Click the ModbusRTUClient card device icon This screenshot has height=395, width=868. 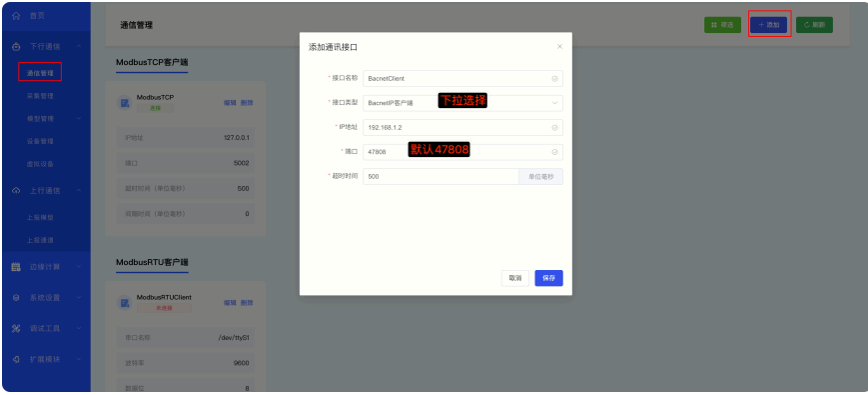click(x=125, y=302)
